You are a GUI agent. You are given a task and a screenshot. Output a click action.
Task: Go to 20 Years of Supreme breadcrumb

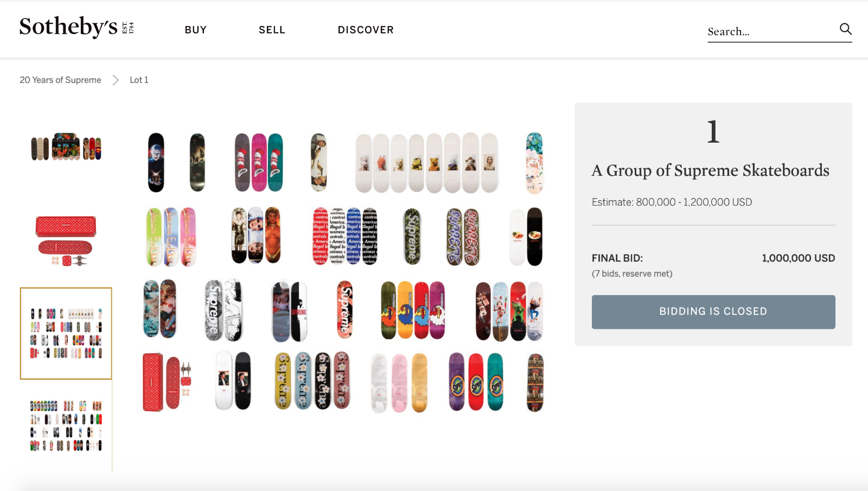tap(60, 80)
